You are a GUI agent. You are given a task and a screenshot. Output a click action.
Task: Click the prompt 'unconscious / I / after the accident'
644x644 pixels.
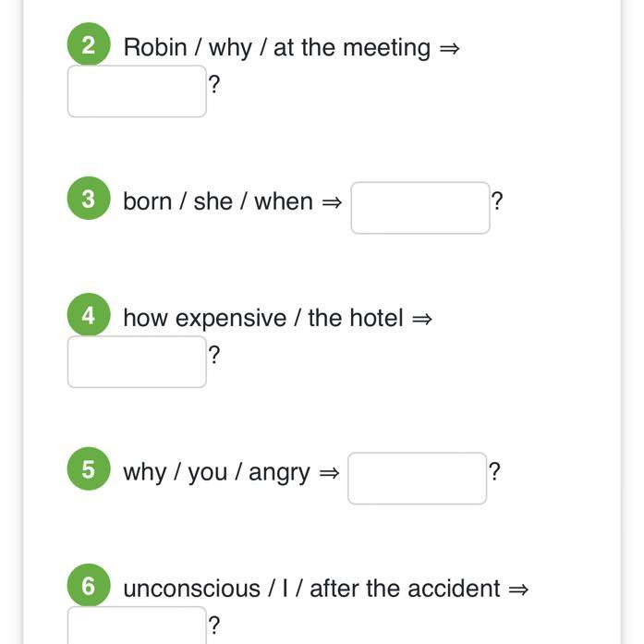[311, 589]
